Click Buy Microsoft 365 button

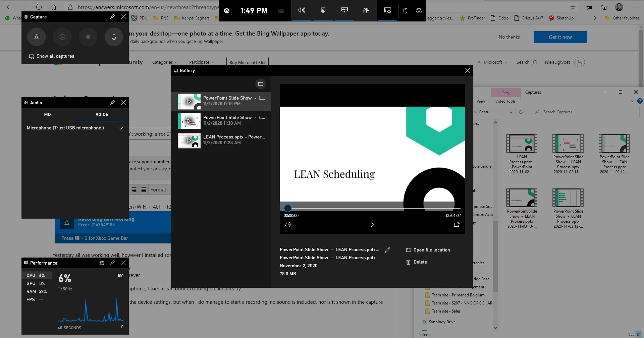click(248, 62)
